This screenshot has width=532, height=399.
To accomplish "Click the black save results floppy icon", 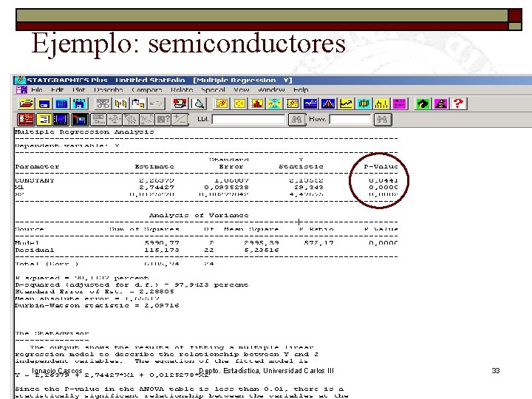I will [79, 120].
